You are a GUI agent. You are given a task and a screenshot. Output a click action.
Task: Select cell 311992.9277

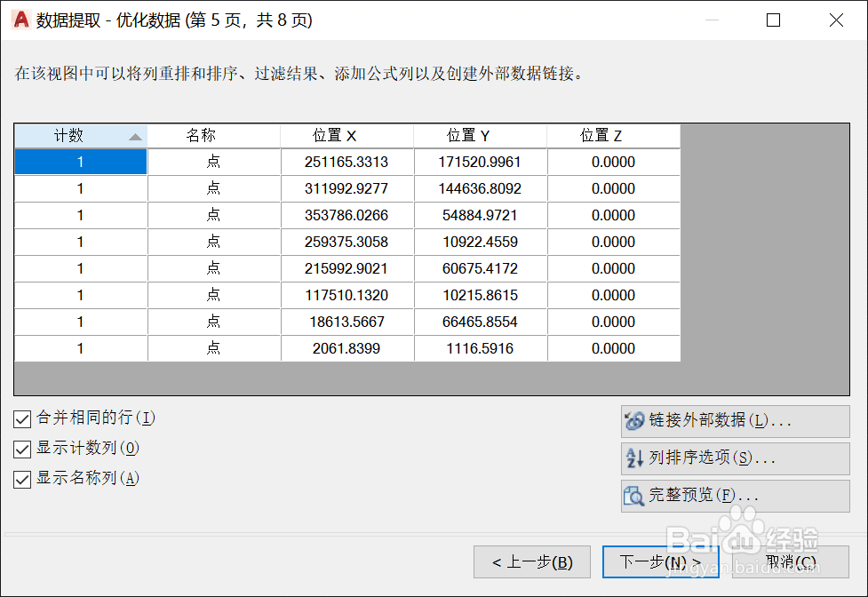(x=347, y=188)
